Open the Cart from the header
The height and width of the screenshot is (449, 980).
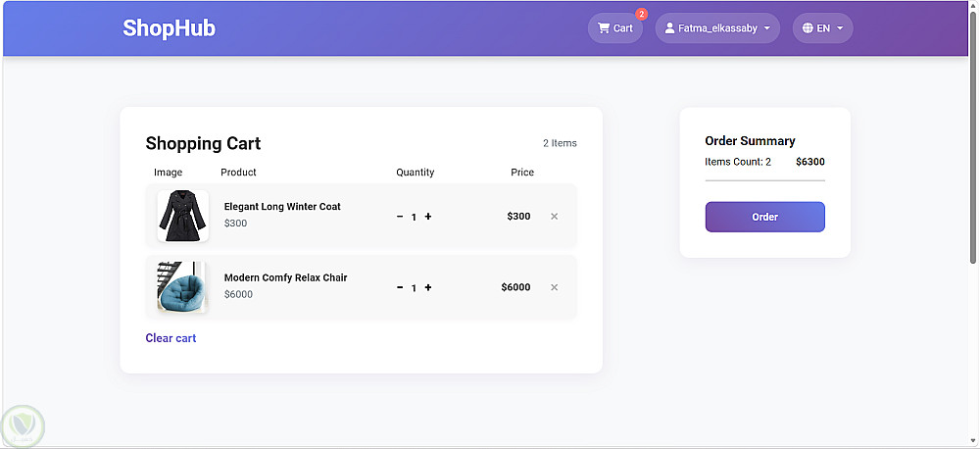615,28
